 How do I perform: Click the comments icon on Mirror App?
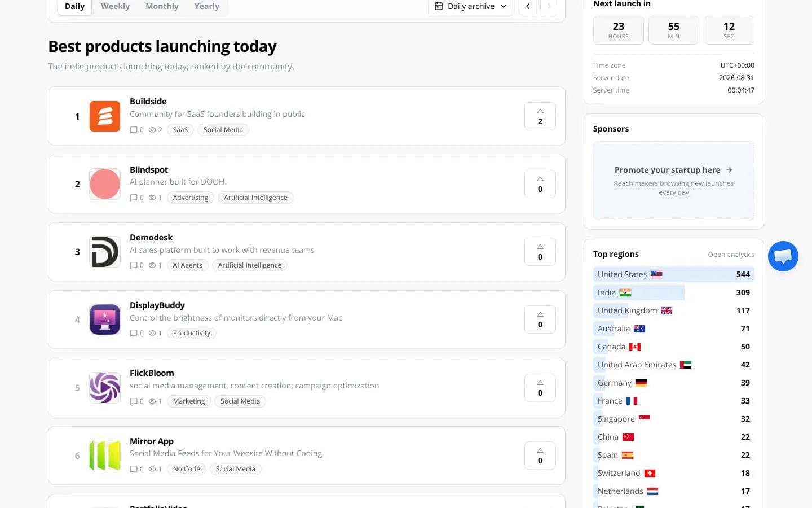[x=134, y=469]
